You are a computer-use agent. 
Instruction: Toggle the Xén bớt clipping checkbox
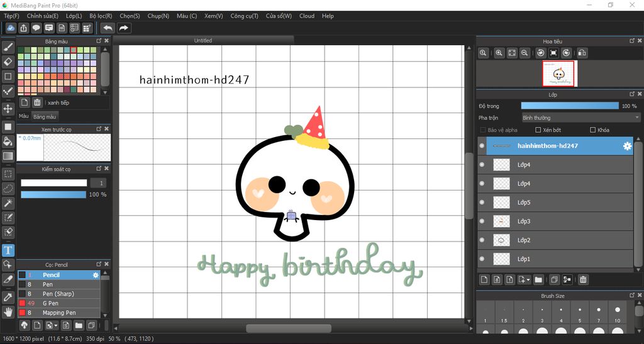(538, 130)
